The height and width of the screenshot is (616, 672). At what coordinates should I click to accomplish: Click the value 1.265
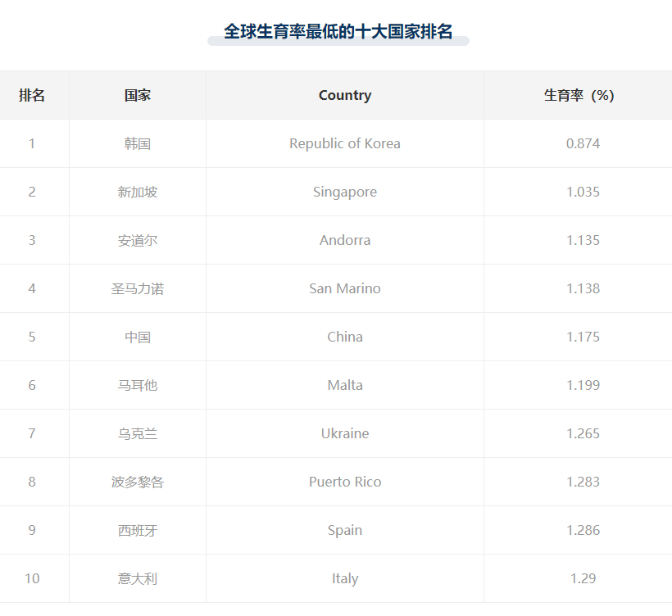coord(583,434)
